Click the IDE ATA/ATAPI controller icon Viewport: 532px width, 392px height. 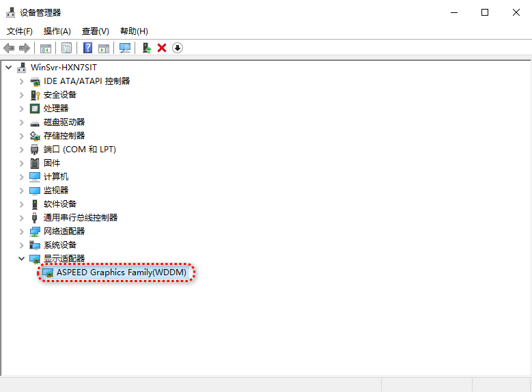[35, 81]
